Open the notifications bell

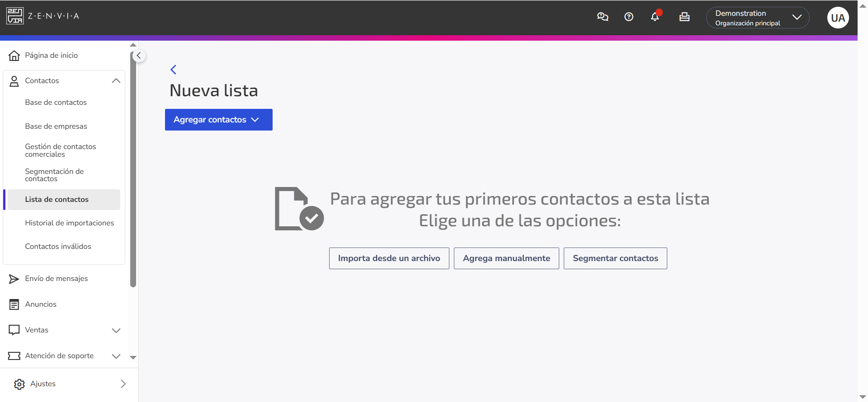click(x=655, y=17)
